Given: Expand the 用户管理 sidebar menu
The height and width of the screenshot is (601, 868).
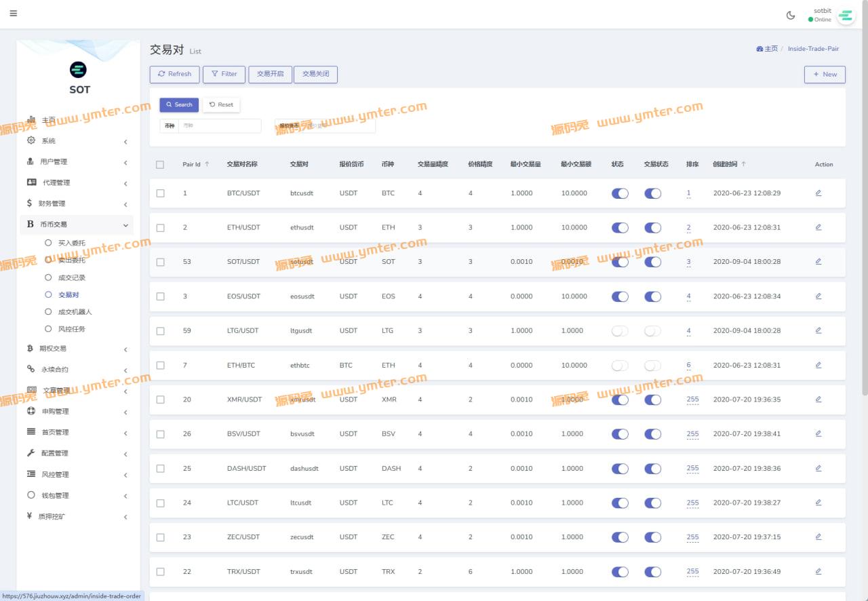Looking at the screenshot, I should coord(77,162).
